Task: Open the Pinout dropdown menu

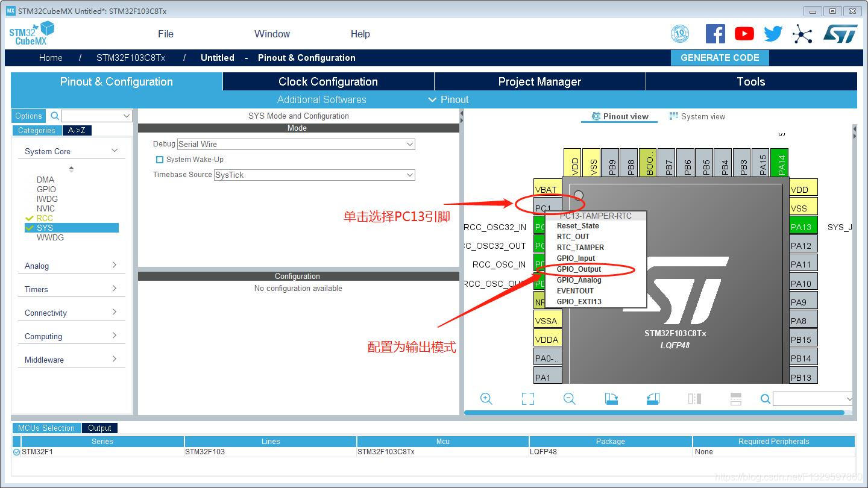Action: click(x=448, y=99)
